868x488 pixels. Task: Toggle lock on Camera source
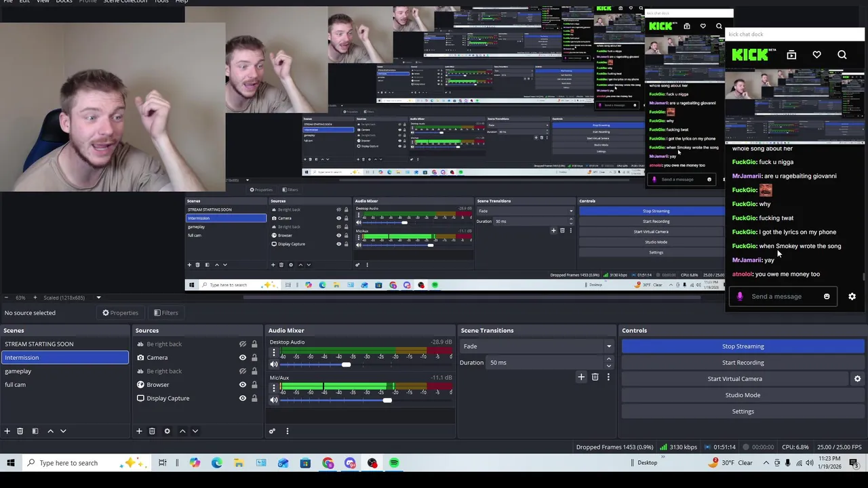pyautogui.click(x=254, y=358)
